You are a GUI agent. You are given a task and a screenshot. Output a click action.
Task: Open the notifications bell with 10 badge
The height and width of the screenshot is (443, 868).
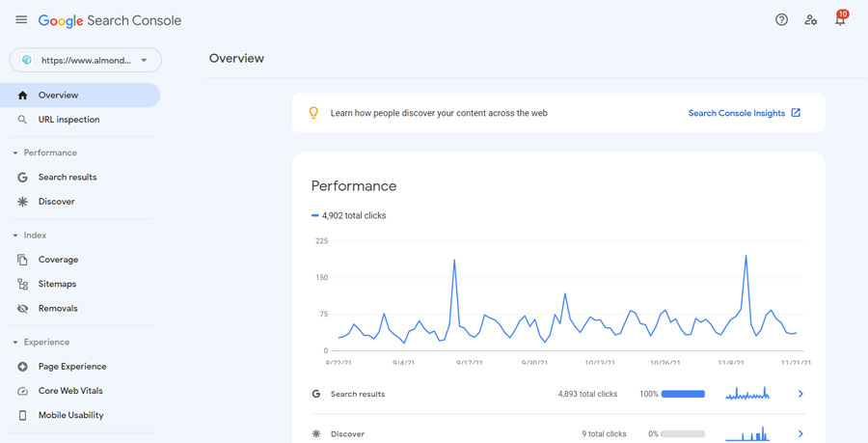point(841,19)
